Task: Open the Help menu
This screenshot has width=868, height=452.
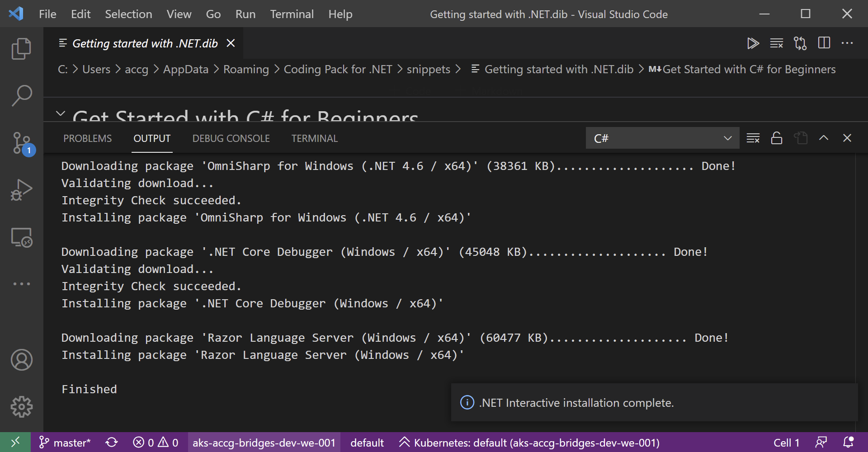Action: (x=340, y=14)
